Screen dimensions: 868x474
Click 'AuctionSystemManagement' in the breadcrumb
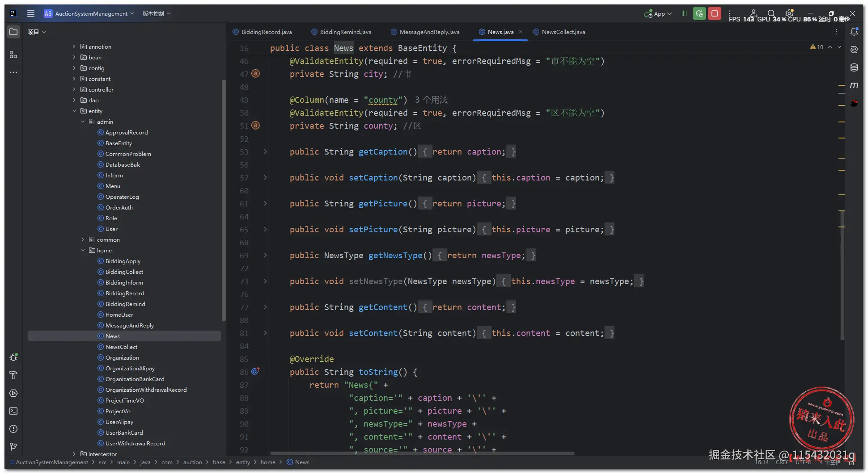click(52, 462)
